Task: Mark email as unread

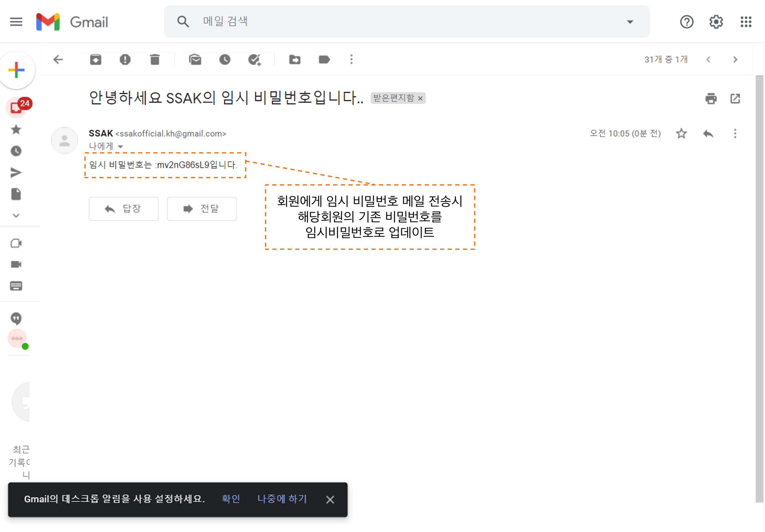Action: click(x=195, y=60)
